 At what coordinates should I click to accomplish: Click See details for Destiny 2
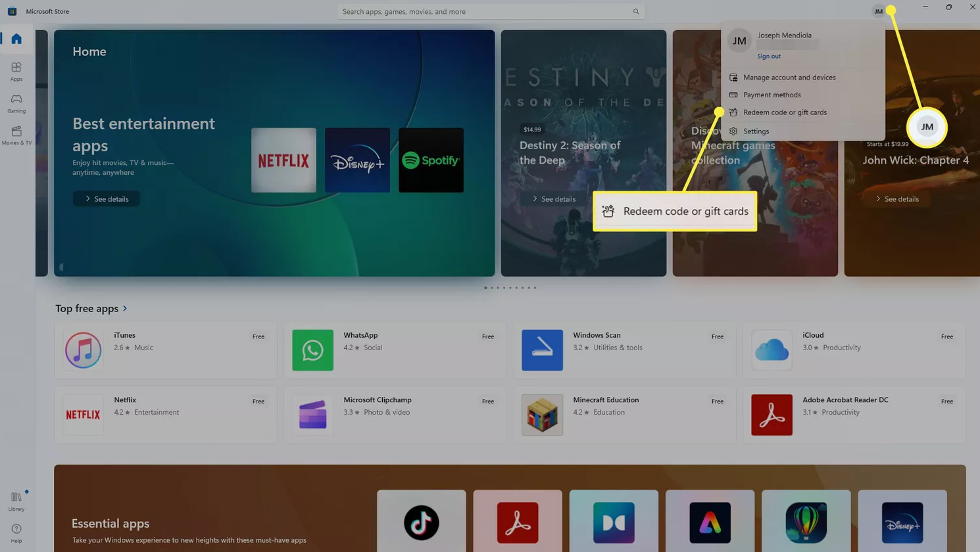tap(553, 199)
